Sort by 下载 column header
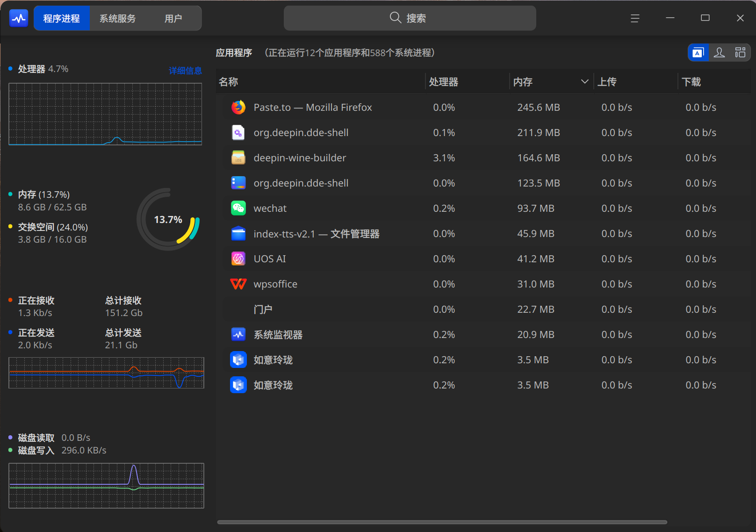The image size is (756, 532). coord(714,82)
